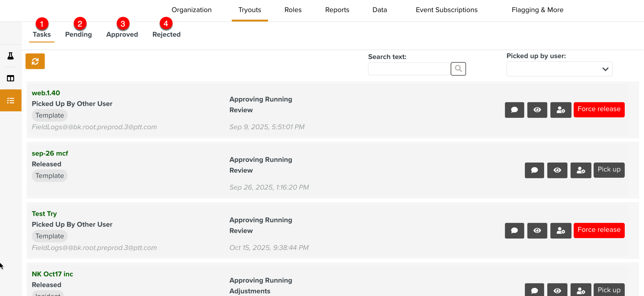Force release the web.1.40 task
Screen dimensions: 644x296
599,110
